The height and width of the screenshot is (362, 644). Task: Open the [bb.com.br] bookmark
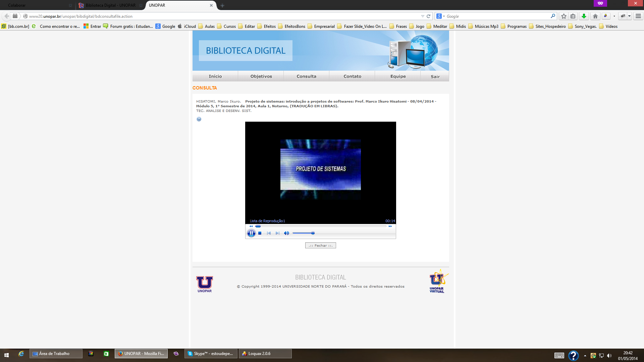(x=15, y=26)
